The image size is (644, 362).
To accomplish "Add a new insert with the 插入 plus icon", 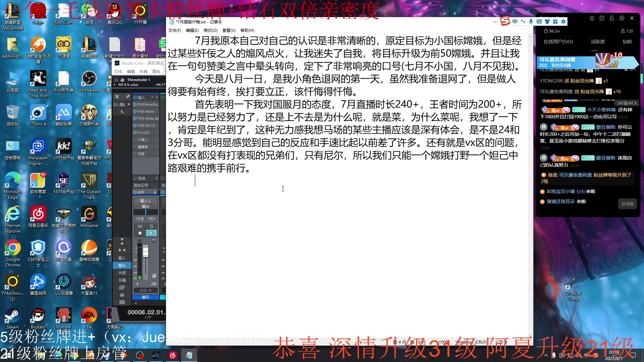I will click(x=156, y=97).
